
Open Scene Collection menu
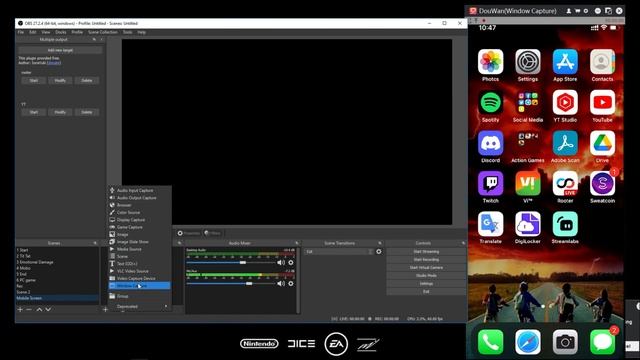coord(102,32)
